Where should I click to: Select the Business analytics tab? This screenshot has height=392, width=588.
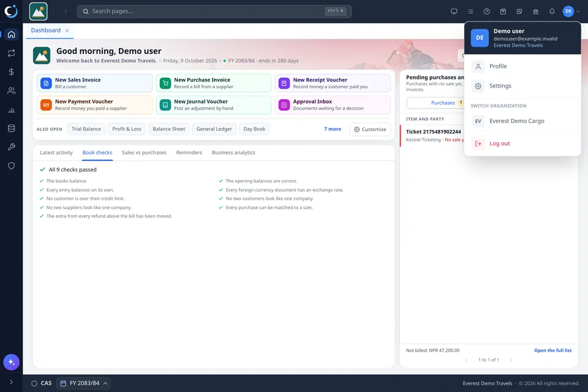tap(233, 153)
